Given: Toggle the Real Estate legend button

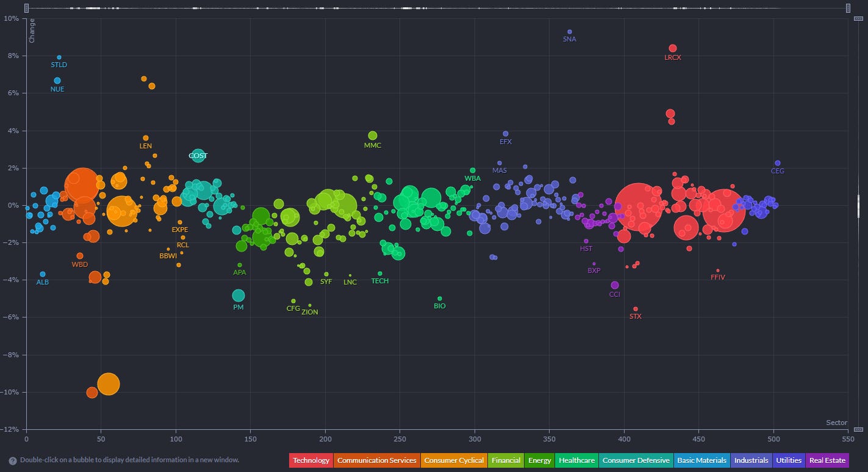Looking at the screenshot, I should [x=827, y=460].
